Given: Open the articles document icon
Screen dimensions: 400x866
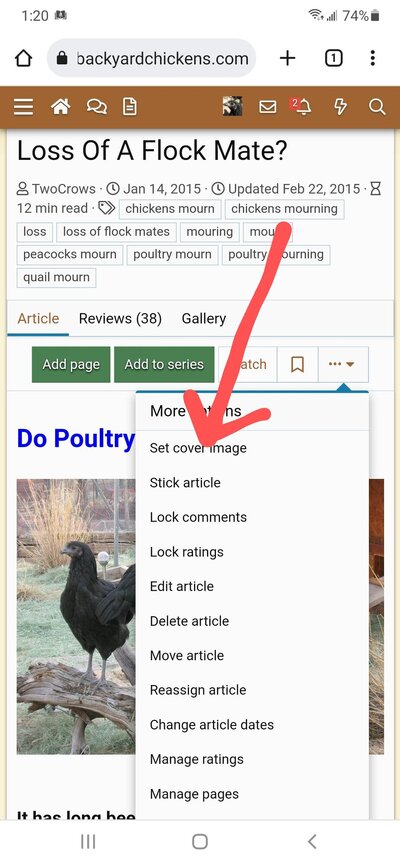Looking at the screenshot, I should [x=129, y=107].
